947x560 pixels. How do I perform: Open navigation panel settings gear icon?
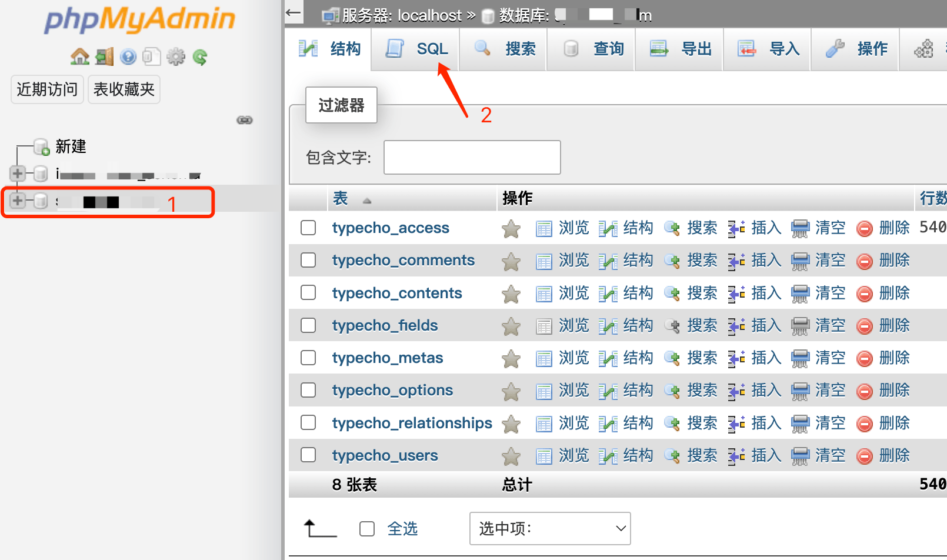point(176,57)
